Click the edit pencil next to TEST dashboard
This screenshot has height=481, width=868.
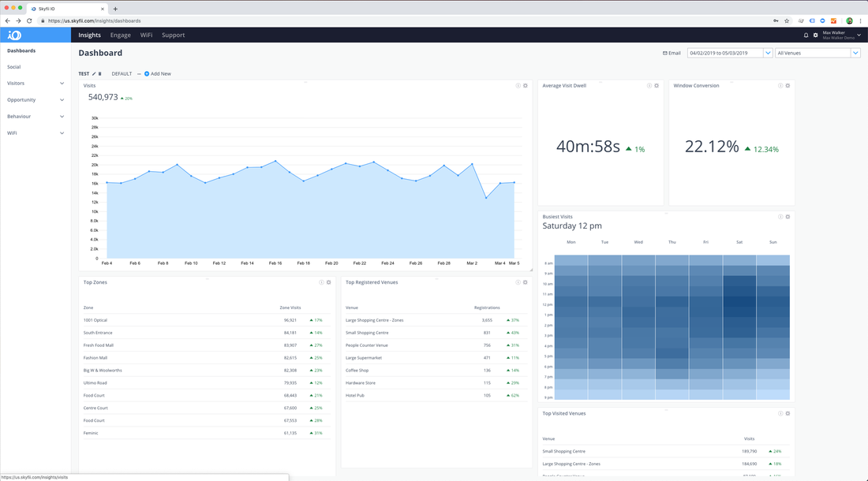[x=92, y=73]
